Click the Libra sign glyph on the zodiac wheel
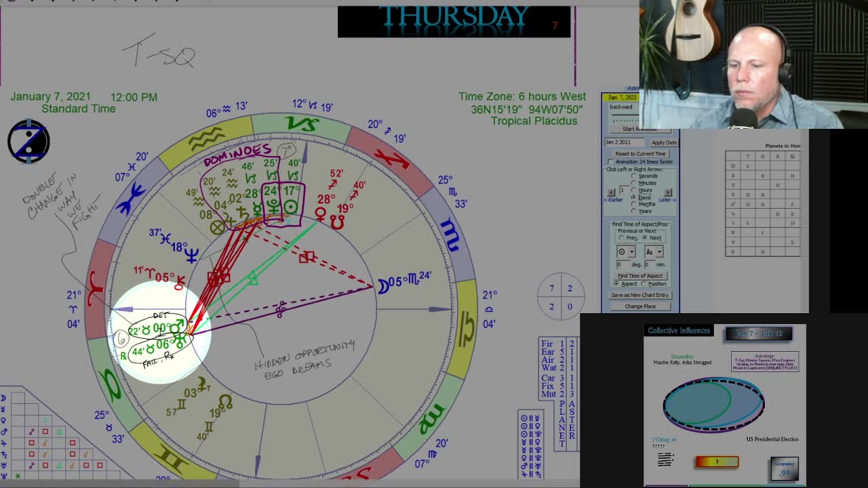 tap(465, 328)
